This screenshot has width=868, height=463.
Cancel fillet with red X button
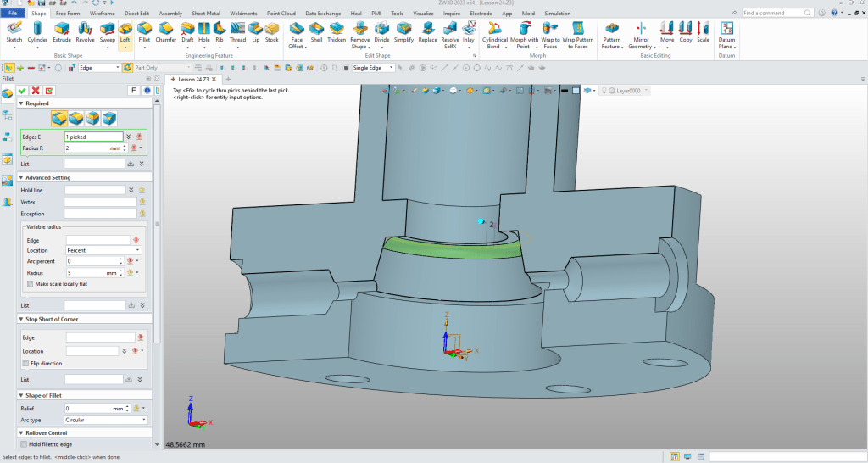point(36,90)
